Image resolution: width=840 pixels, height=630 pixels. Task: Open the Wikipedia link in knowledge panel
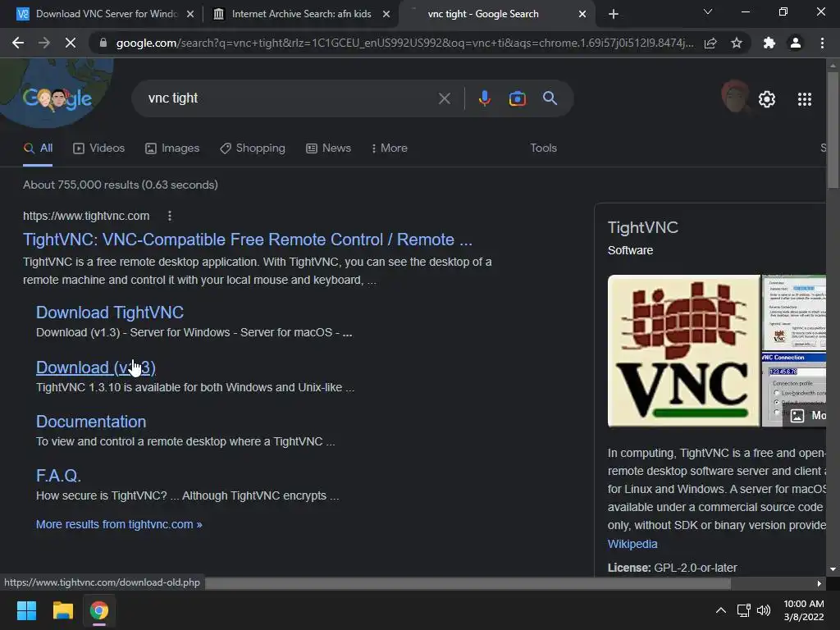[632, 544]
